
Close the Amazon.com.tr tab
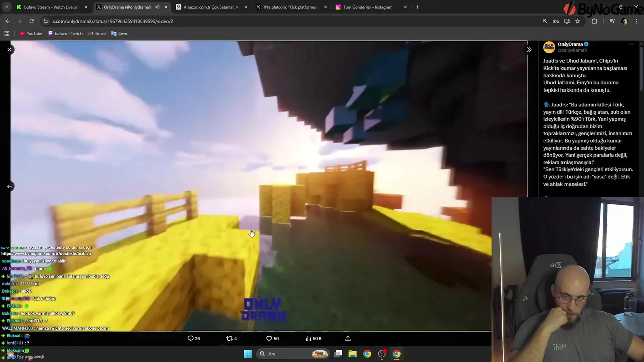tap(245, 7)
